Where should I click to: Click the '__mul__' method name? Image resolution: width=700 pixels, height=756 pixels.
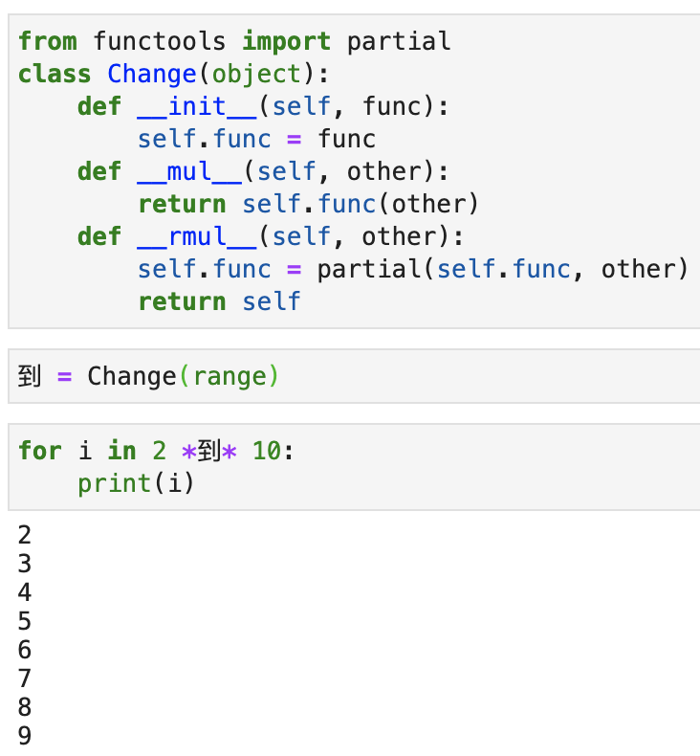[189, 171]
